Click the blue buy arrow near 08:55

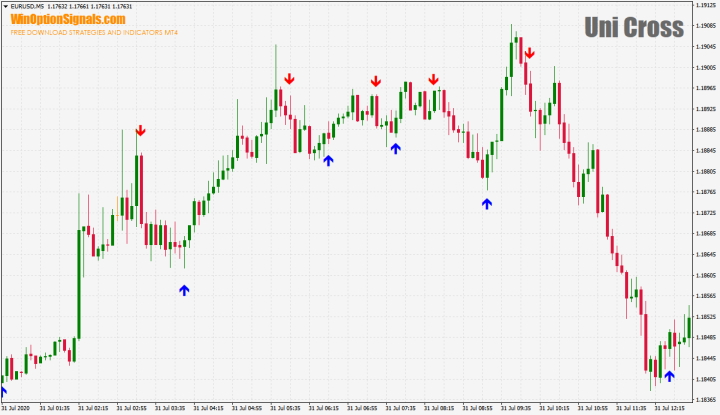487,204
